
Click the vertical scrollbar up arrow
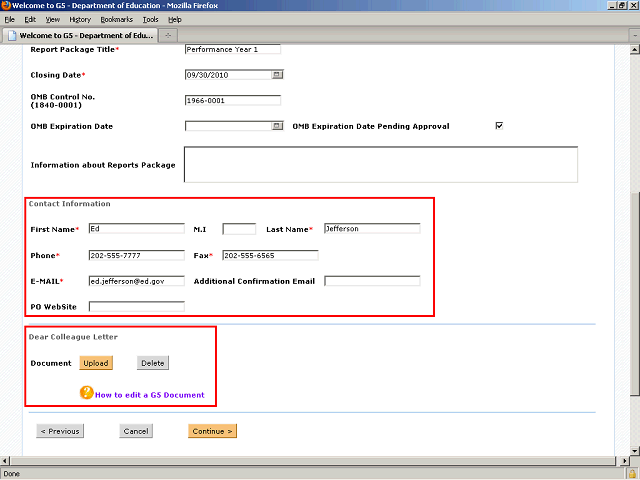point(635,50)
